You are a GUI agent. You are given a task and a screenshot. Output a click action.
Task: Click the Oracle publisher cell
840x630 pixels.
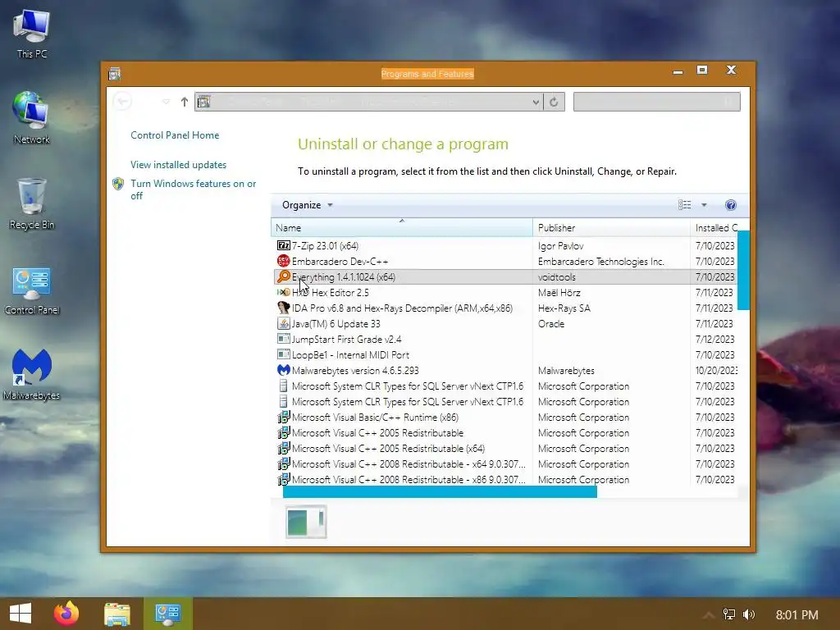coord(550,323)
